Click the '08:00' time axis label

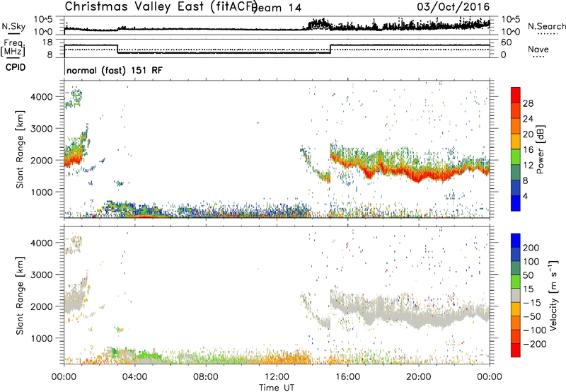(x=206, y=377)
